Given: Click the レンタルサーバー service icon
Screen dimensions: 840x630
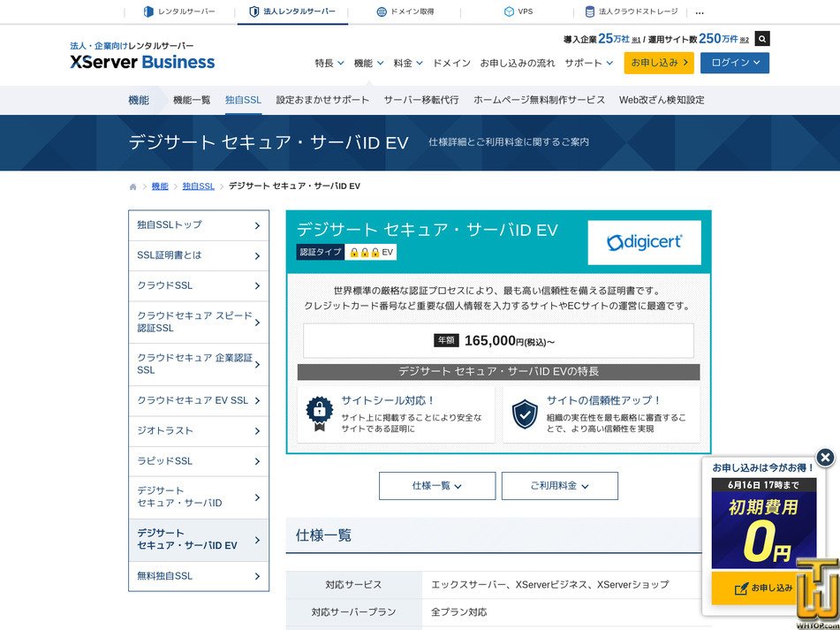Looking at the screenshot, I should point(148,11).
